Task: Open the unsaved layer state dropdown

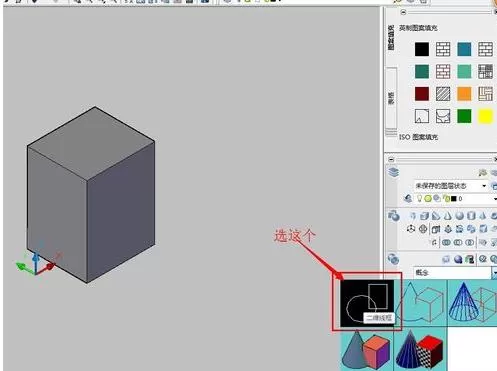Action: (451, 186)
